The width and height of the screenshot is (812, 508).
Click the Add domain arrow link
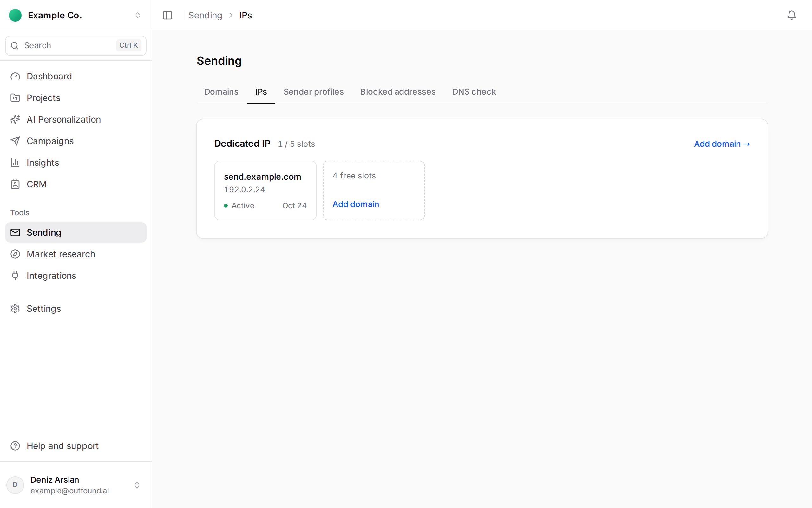[722, 144]
